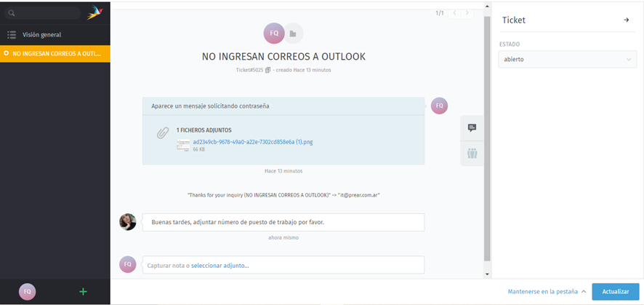This screenshot has height=305, width=644.
Task: Click scrollbar up arrow
Action: click(487, 6)
